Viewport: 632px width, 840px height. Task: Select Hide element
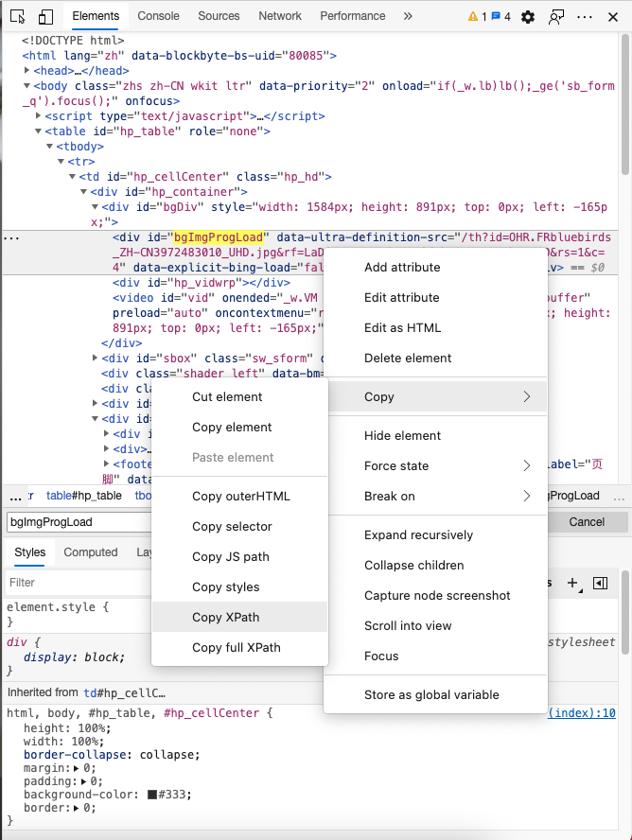click(435, 435)
